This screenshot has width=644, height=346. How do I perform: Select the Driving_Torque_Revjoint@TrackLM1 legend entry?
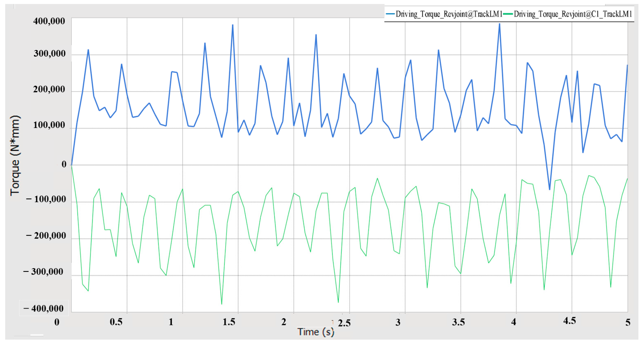pos(449,14)
